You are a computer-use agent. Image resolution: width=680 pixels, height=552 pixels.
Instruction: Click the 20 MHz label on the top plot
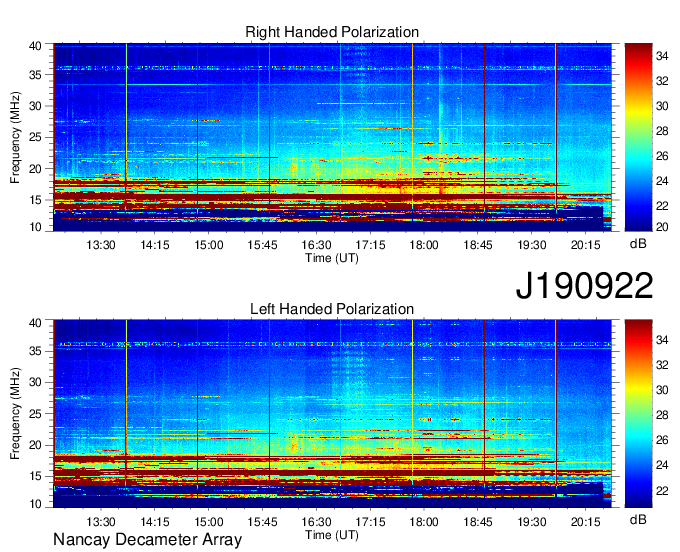(36, 169)
